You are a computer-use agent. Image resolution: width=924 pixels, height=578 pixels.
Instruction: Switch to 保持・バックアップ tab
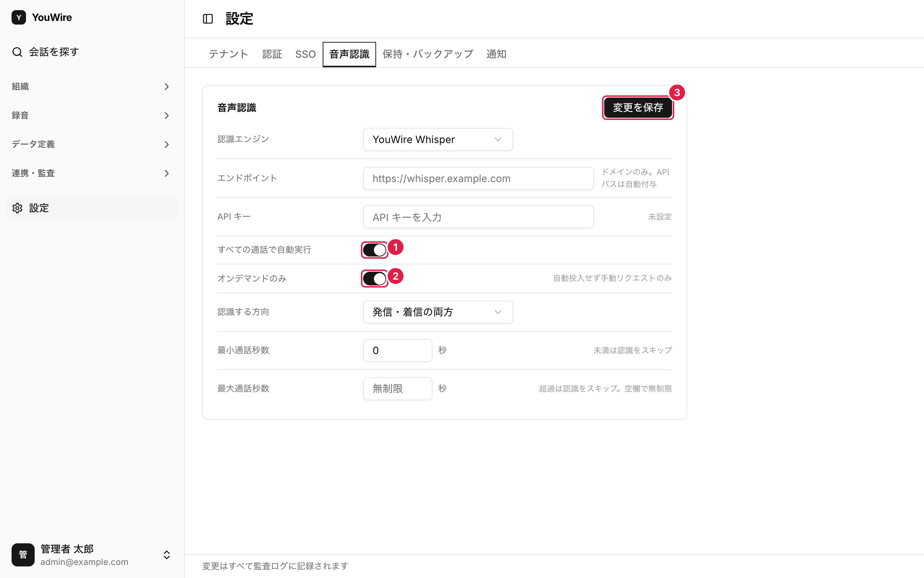pos(428,54)
